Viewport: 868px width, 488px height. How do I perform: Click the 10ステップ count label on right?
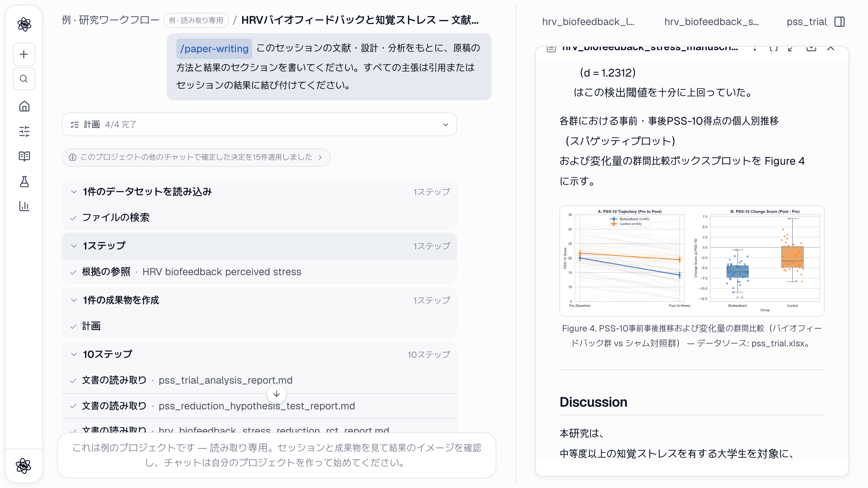[429, 354]
